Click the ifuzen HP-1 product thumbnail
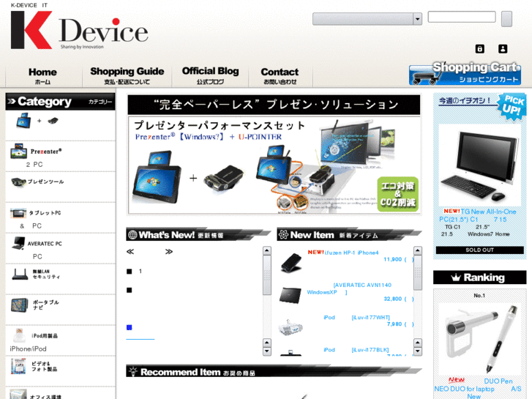532x399 pixels. tap(291, 263)
